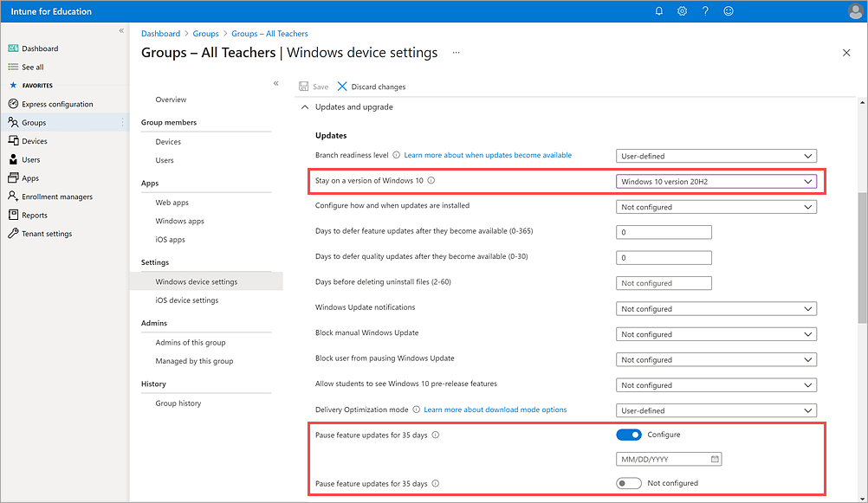The image size is (868, 503).
Task: Go to the Dashboard breadcrumb link
Action: [x=160, y=34]
